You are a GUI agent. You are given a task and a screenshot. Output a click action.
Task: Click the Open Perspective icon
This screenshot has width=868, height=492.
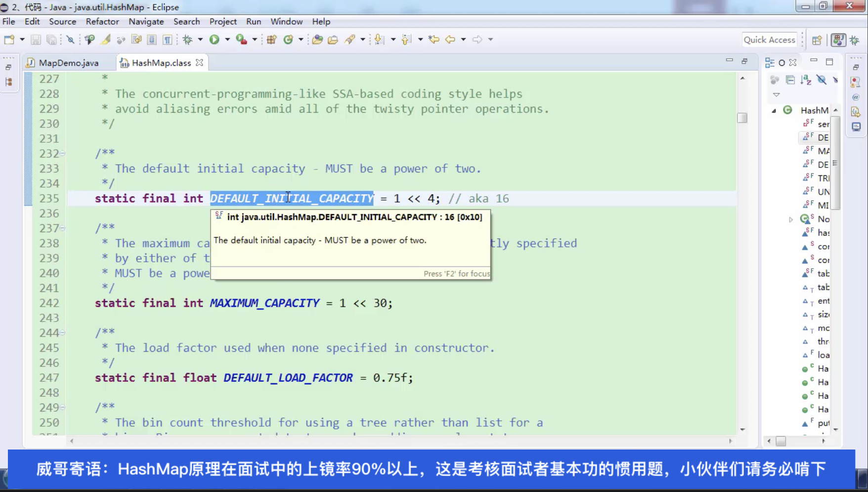(817, 40)
